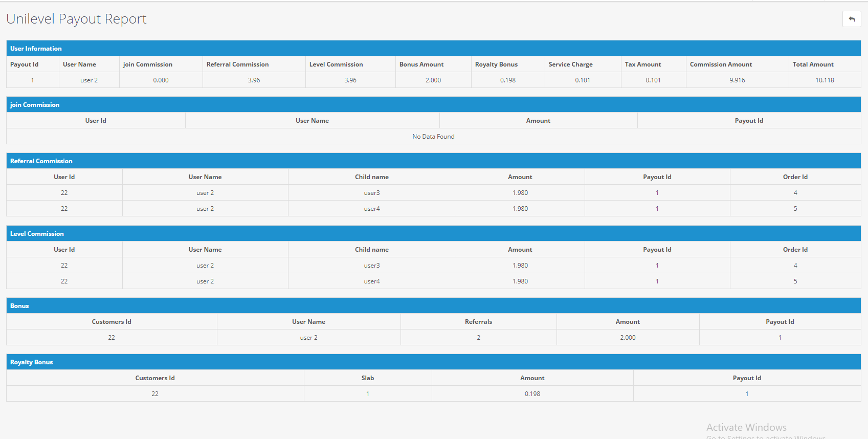Click Tax Amount column header
Screen dimensions: 868x439
pos(642,64)
